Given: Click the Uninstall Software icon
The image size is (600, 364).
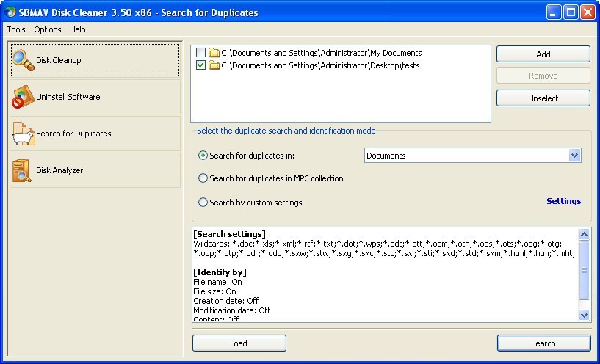Looking at the screenshot, I should pos(23,97).
